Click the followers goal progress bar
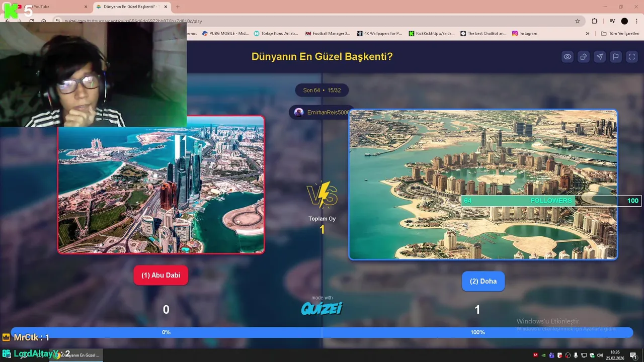This screenshot has width=644, height=362. (551, 201)
